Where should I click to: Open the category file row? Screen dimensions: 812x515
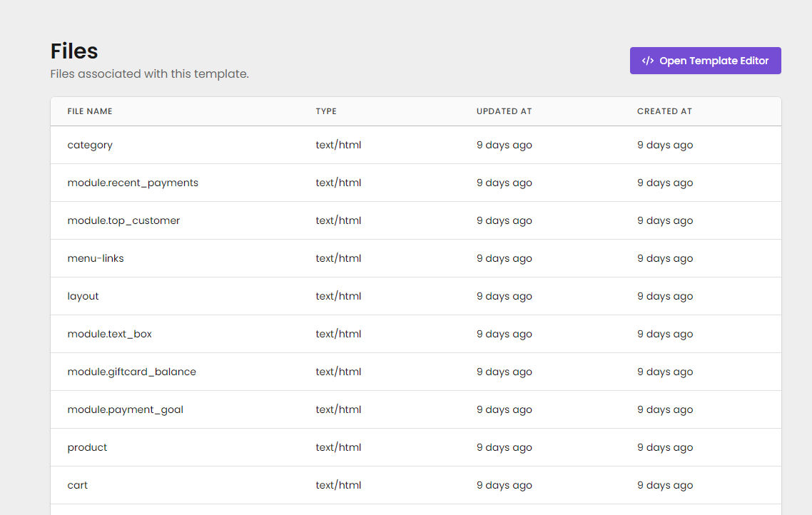[90, 145]
